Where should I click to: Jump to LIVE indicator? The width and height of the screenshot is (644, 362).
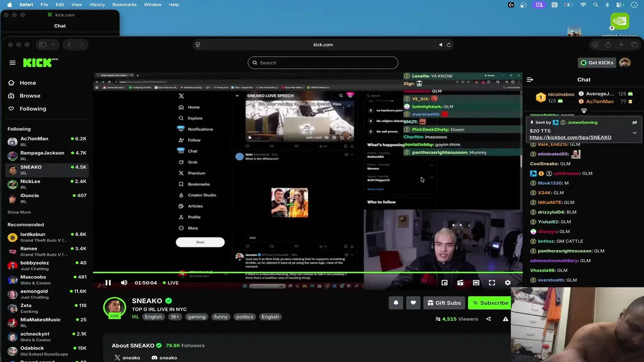170,283
